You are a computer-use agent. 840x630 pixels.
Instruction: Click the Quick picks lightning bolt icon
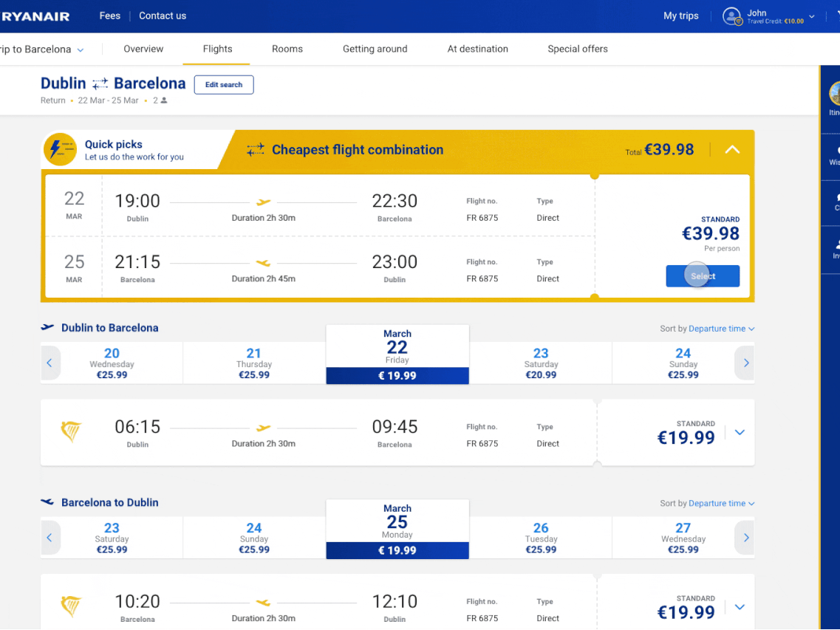(x=59, y=150)
